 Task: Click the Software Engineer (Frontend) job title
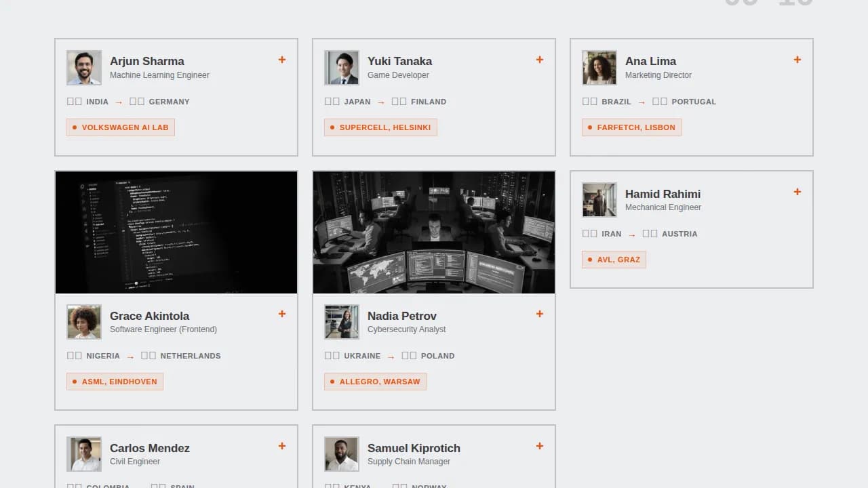pyautogui.click(x=163, y=329)
